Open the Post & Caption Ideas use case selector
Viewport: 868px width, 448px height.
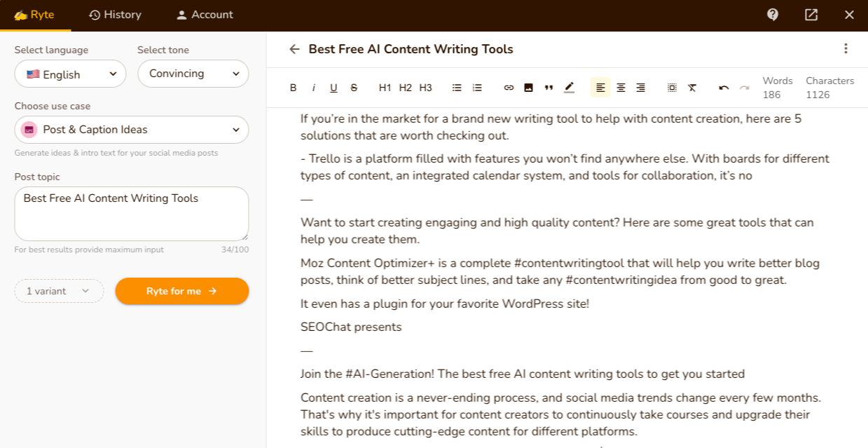tap(132, 130)
